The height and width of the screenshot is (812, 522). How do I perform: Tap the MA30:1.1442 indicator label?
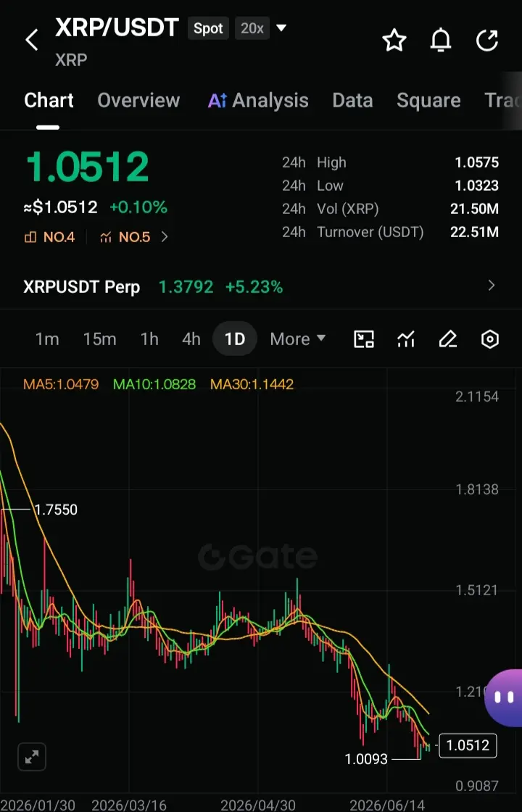point(252,384)
